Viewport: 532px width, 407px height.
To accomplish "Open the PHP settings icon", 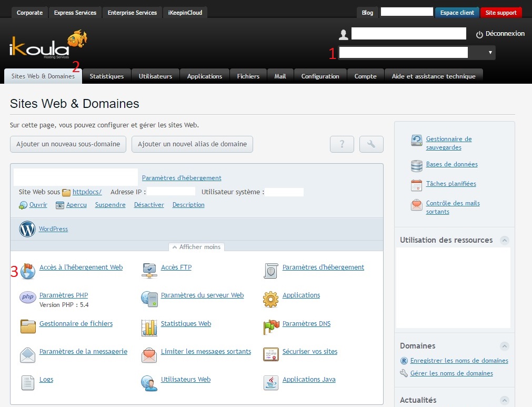I will 28,297.
